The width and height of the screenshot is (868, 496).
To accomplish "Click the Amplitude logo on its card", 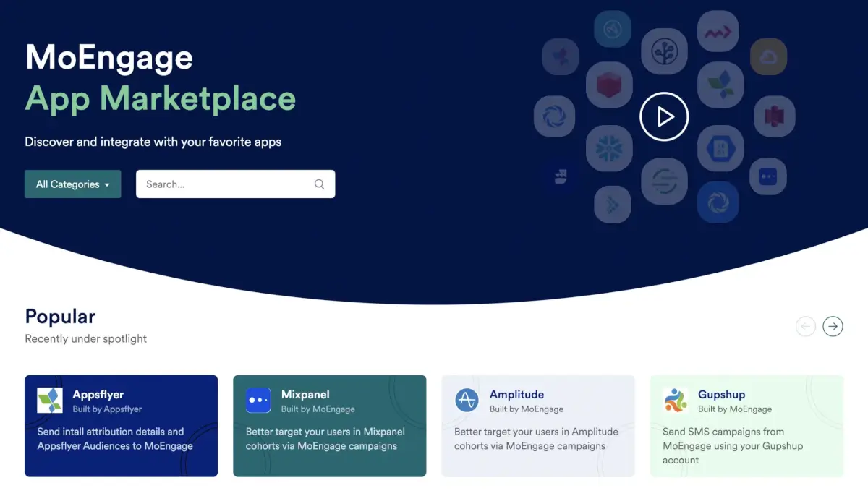I will tap(467, 401).
